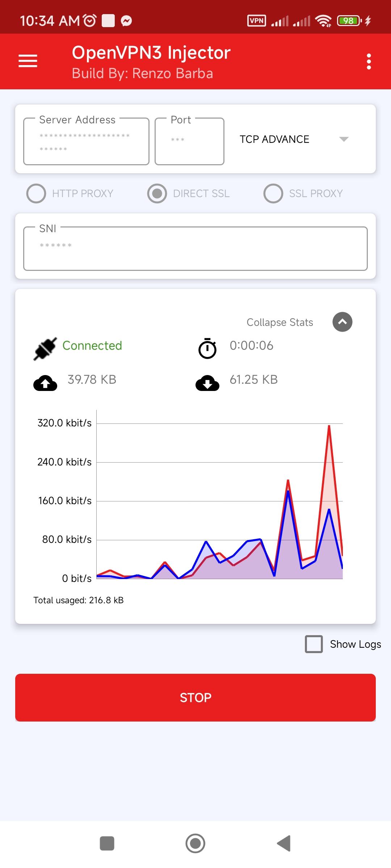Tap the Android back navigation button
This screenshot has height=868, width=391.
coord(284,843)
